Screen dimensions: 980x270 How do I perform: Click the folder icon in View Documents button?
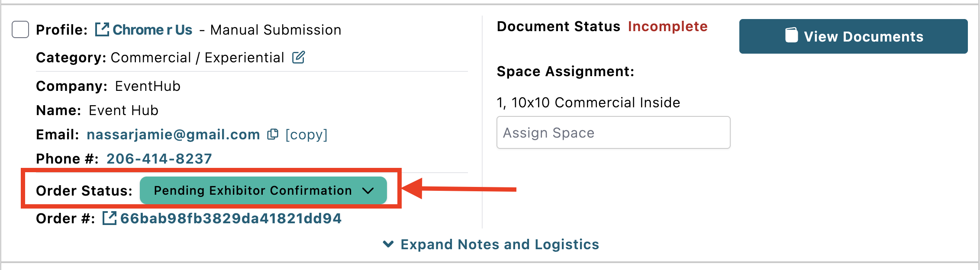click(791, 36)
